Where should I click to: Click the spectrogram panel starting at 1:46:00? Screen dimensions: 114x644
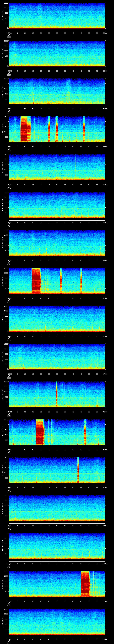click(57, 356)
